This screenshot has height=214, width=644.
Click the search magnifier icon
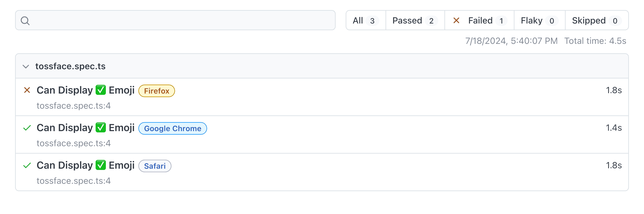coord(25,21)
